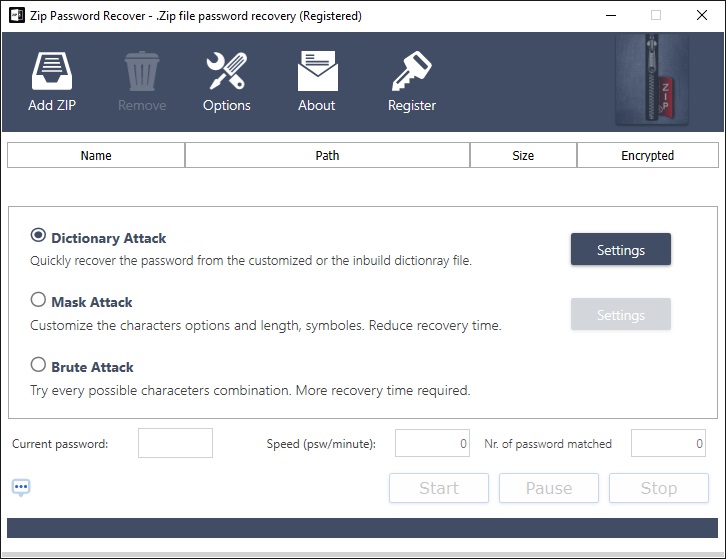The height and width of the screenshot is (559, 726).
Task: Select the Mask Attack radio button
Action: 38,300
